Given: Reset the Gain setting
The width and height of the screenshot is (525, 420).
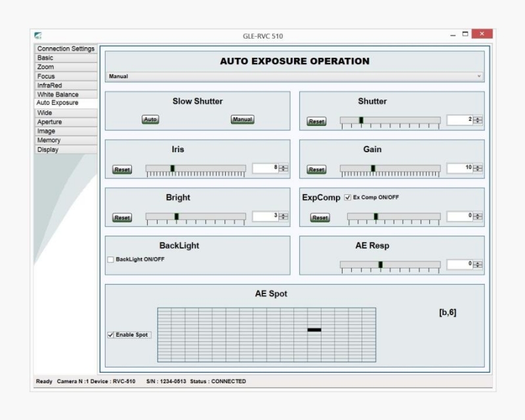Looking at the screenshot, I should [316, 169].
